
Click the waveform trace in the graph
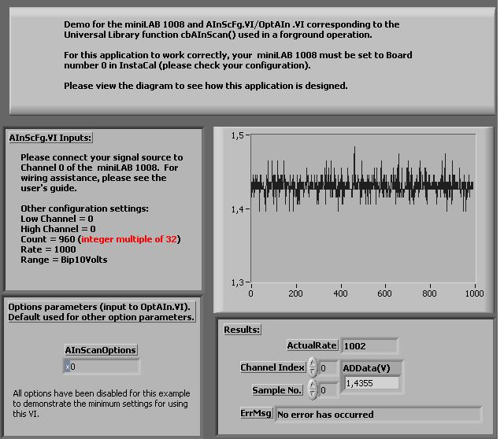pyautogui.click(x=361, y=186)
